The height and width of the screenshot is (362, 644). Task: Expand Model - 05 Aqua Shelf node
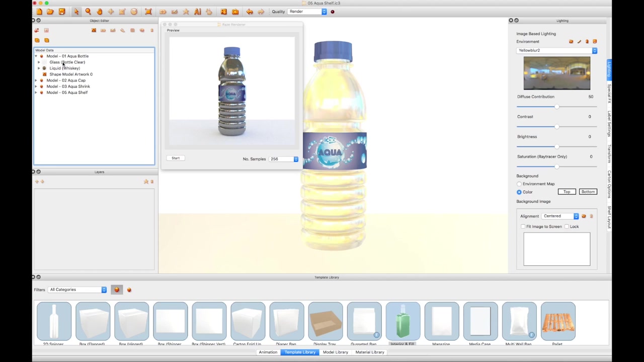click(x=36, y=93)
